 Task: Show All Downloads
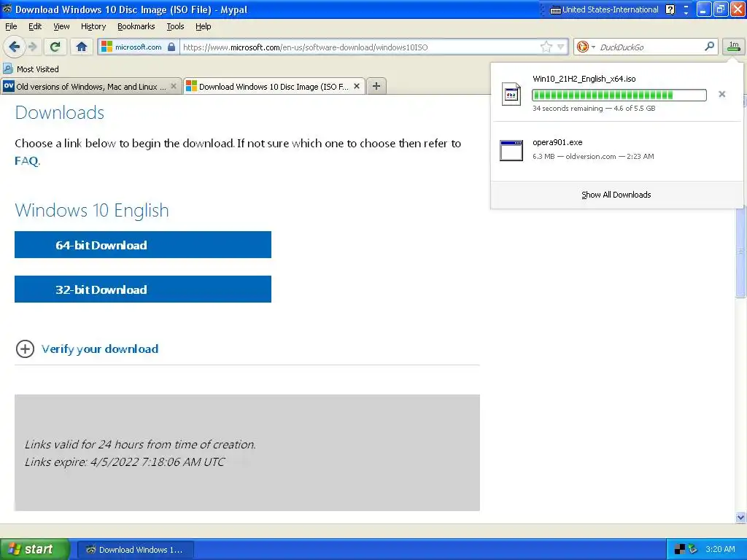(x=616, y=195)
